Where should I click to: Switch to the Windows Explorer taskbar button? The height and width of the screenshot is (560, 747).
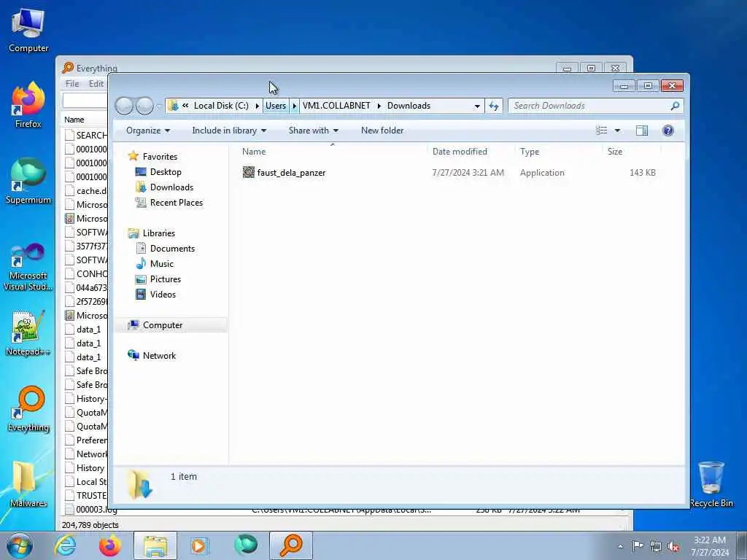click(155, 545)
